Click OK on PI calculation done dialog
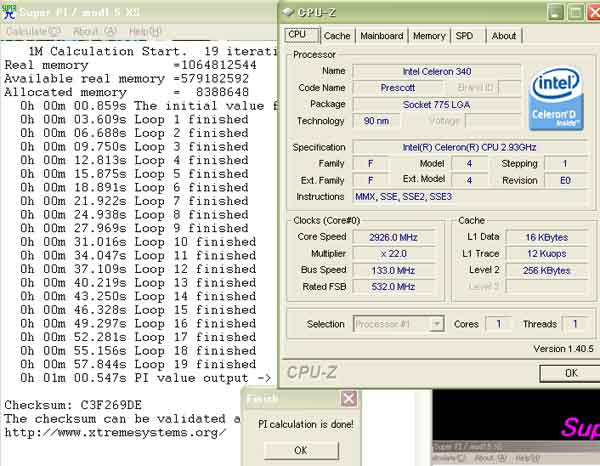This screenshot has height=466, width=600. click(301, 450)
